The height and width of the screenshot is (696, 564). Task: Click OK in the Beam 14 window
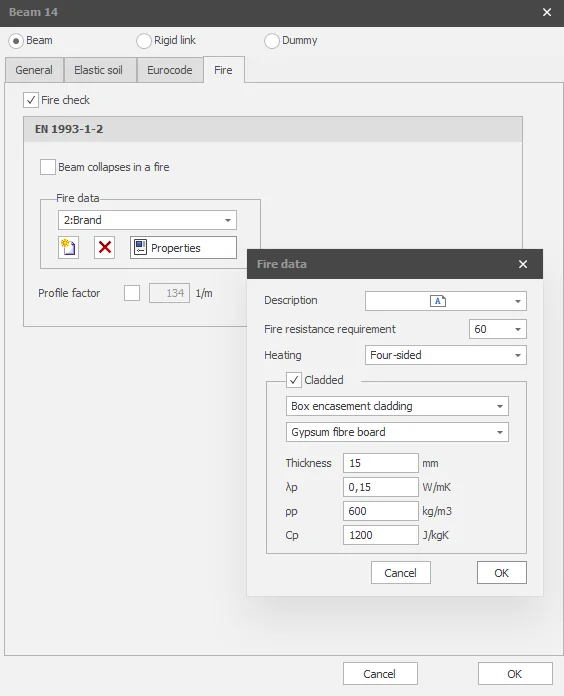pyautogui.click(x=515, y=674)
